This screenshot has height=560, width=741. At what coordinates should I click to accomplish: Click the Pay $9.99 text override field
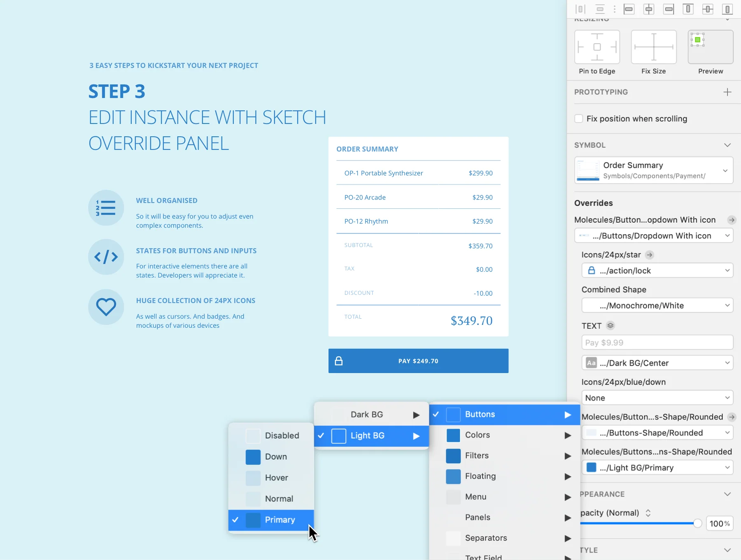coord(657,343)
